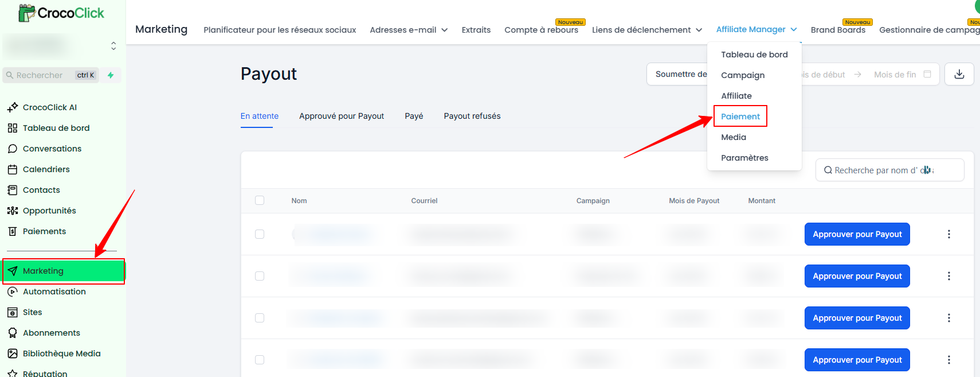The image size is (980, 377).
Task: Open Paramètres in Affiliate Manager menu
Action: (744, 158)
